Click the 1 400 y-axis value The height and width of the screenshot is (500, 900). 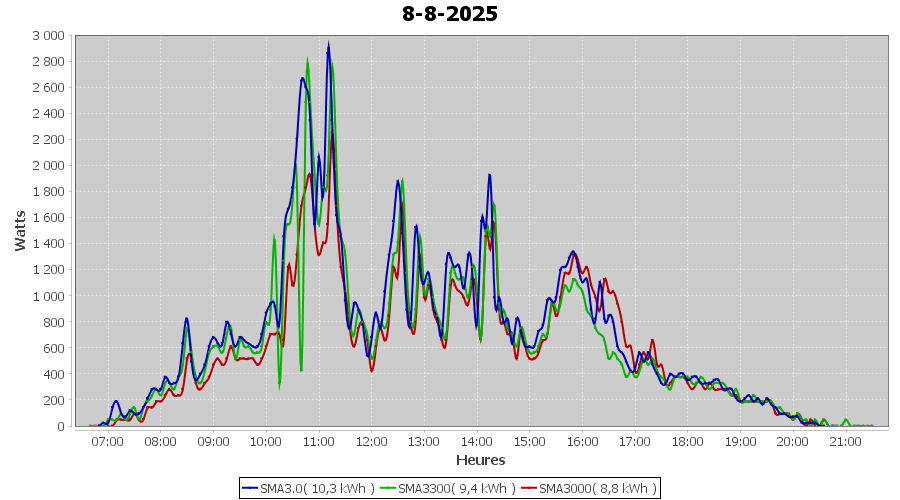coord(49,243)
